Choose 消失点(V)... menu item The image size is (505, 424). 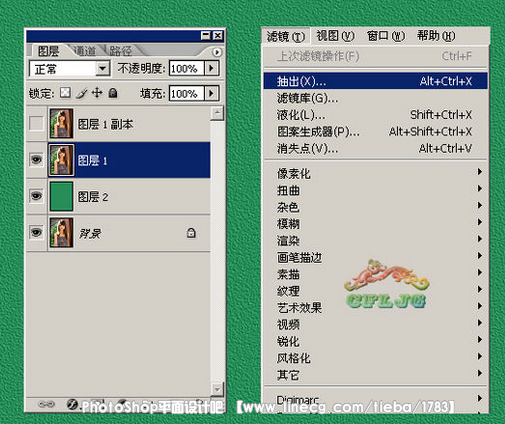pyautogui.click(x=375, y=148)
